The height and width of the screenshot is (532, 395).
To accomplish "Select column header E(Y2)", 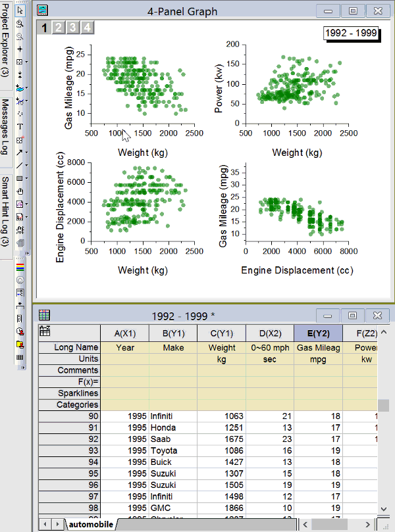I will pyautogui.click(x=317, y=333).
